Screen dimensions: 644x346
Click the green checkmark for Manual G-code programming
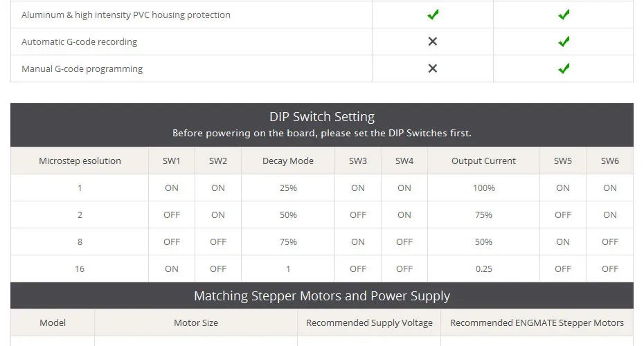pos(564,69)
